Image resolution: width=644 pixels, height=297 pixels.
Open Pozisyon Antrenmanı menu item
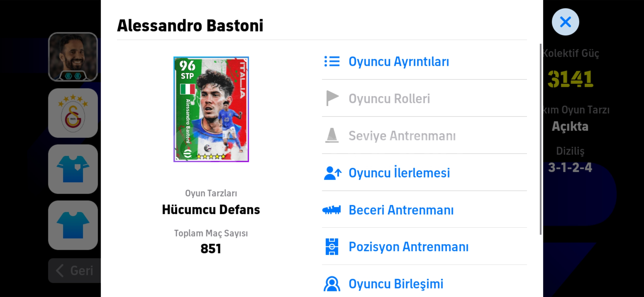point(408,247)
